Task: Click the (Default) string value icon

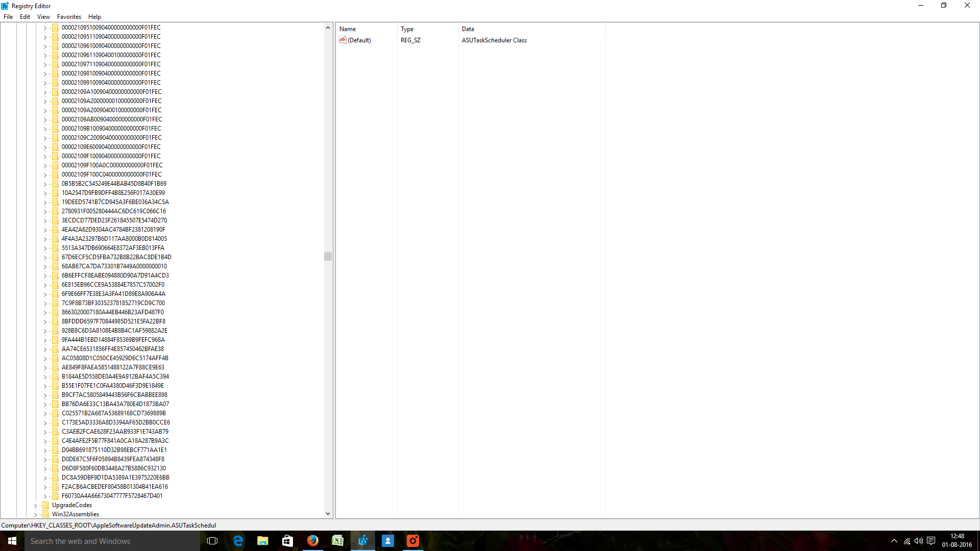Action: pyautogui.click(x=342, y=40)
